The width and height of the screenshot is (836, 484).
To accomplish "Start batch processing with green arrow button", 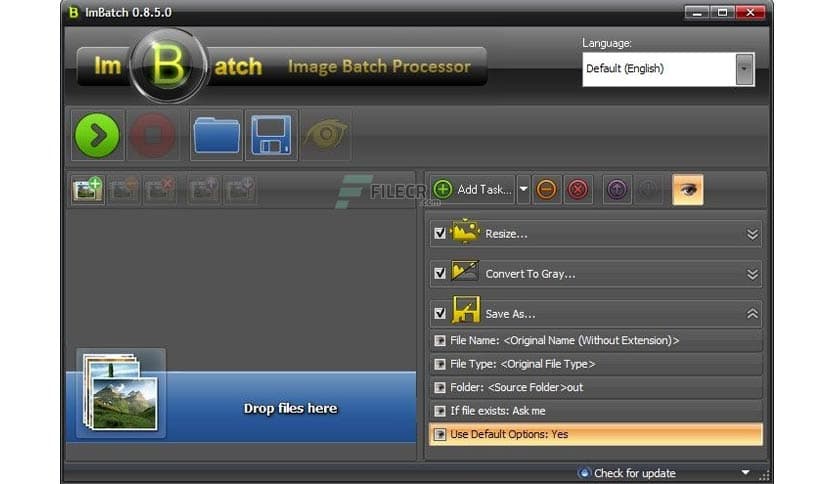I will (x=98, y=135).
